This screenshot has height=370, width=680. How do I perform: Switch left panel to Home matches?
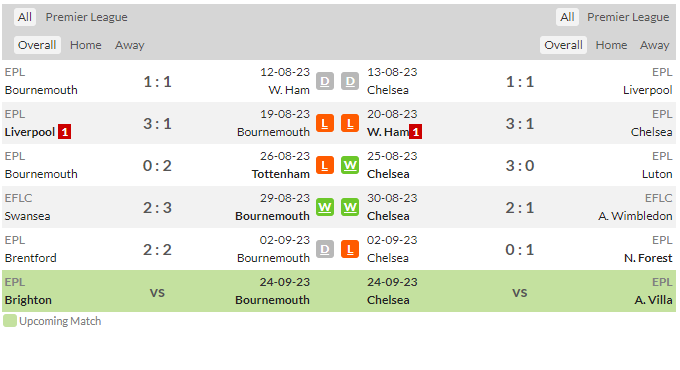pos(86,45)
